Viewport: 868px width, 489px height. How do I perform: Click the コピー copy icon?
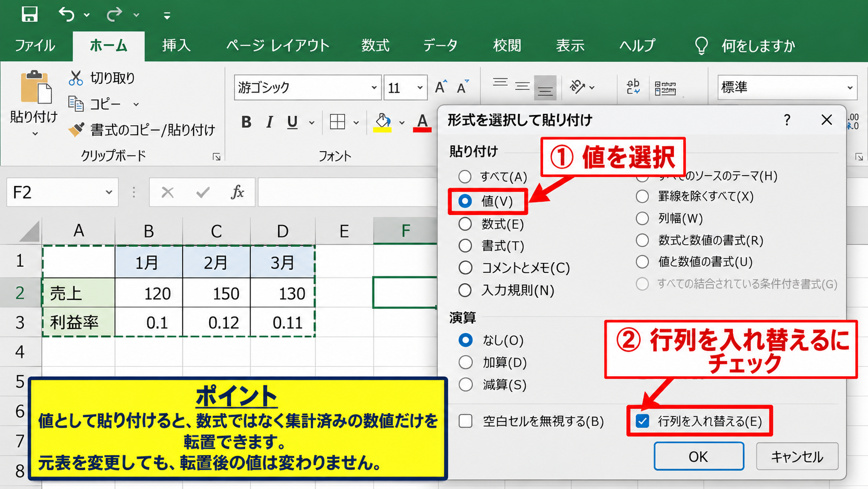click(x=76, y=104)
